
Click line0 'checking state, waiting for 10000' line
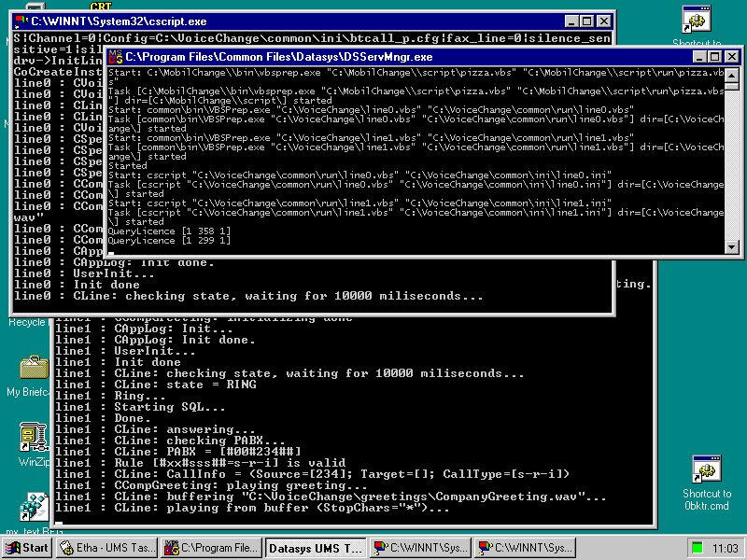[x=248, y=296]
